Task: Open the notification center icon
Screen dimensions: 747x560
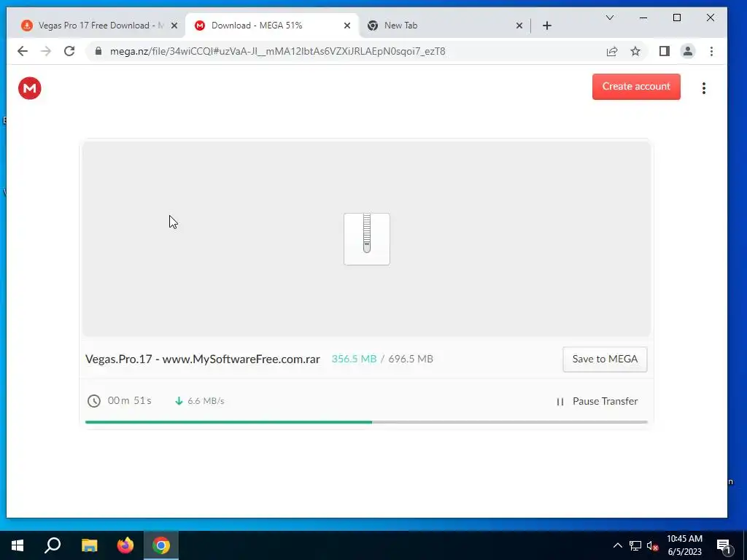Action: click(x=724, y=546)
